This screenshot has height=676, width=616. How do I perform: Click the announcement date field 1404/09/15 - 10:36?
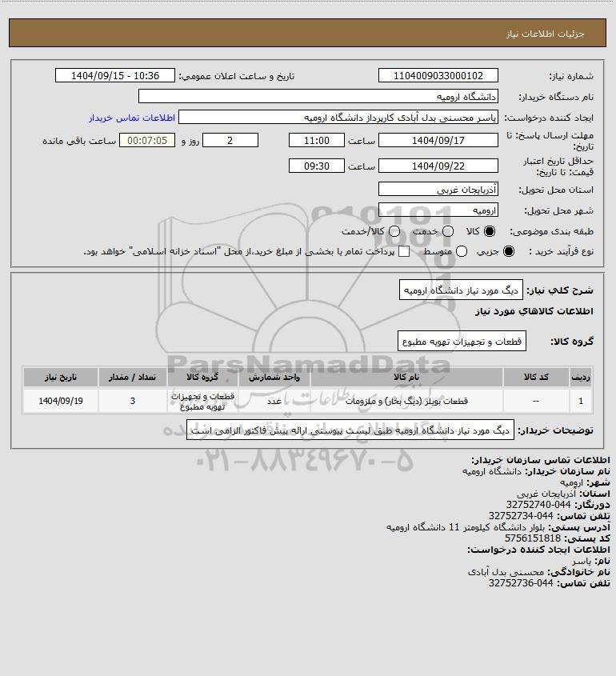point(115,75)
